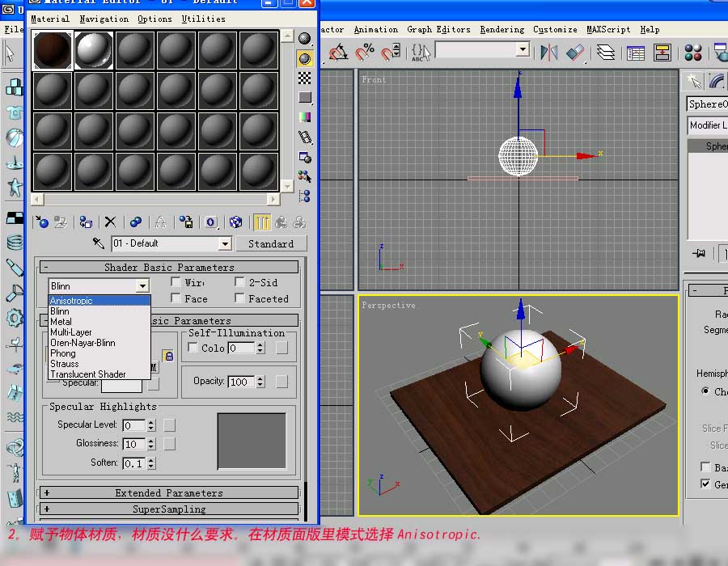728x566 pixels.
Task: Click Get Material icon in Material Editor
Action: (43, 222)
